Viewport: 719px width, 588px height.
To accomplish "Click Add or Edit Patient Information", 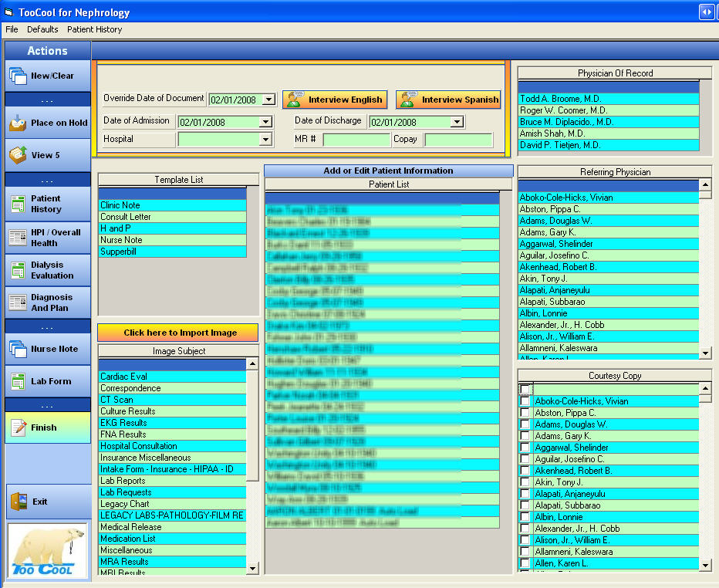I will [x=388, y=171].
